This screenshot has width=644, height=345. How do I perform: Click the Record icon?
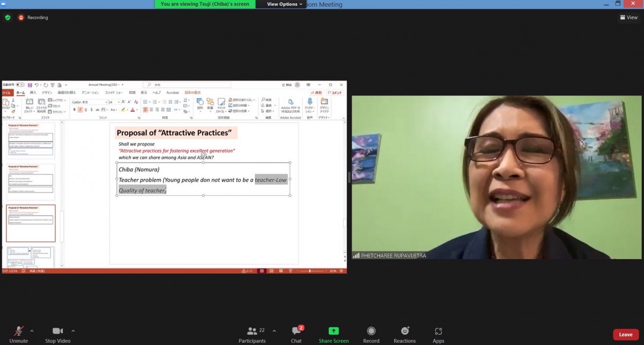(x=371, y=331)
